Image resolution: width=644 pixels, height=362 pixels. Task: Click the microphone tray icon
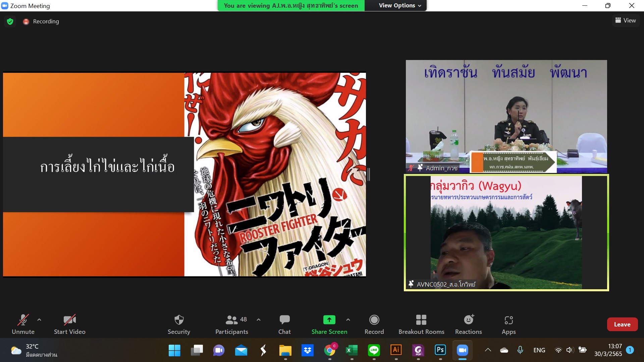520,350
